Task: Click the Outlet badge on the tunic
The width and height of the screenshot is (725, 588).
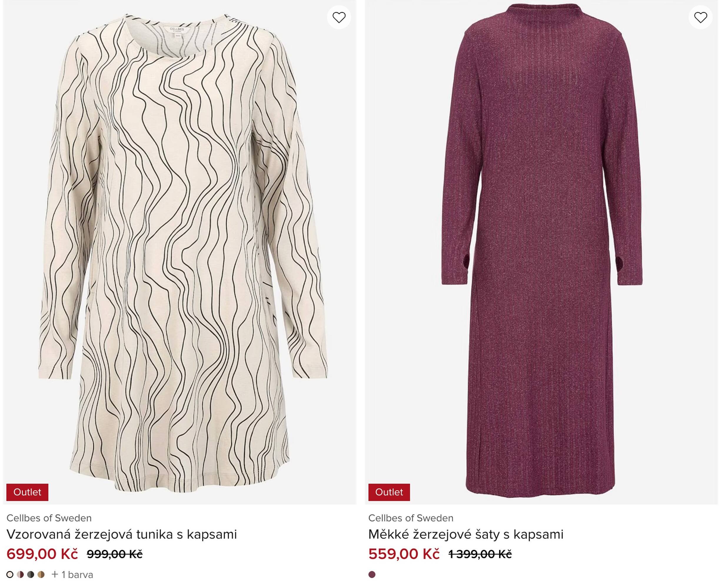Action: (27, 492)
